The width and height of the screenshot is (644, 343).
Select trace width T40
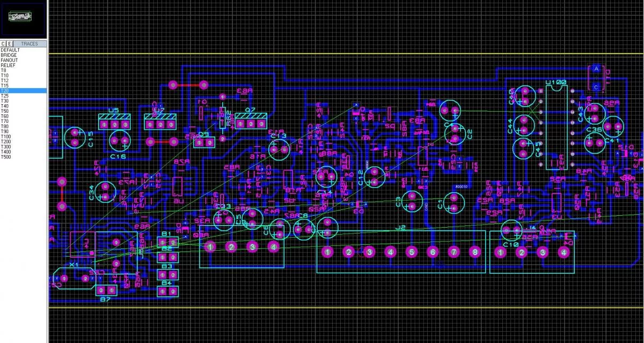[x=24, y=106]
